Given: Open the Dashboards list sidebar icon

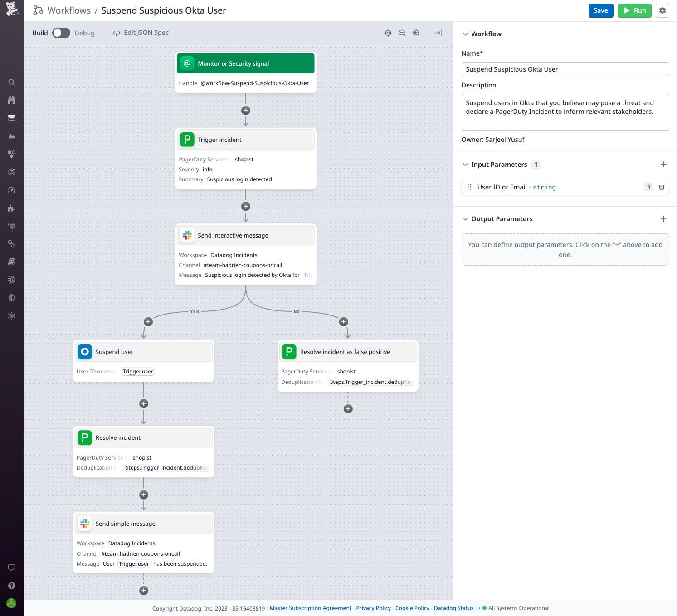Looking at the screenshot, I should (x=12, y=118).
